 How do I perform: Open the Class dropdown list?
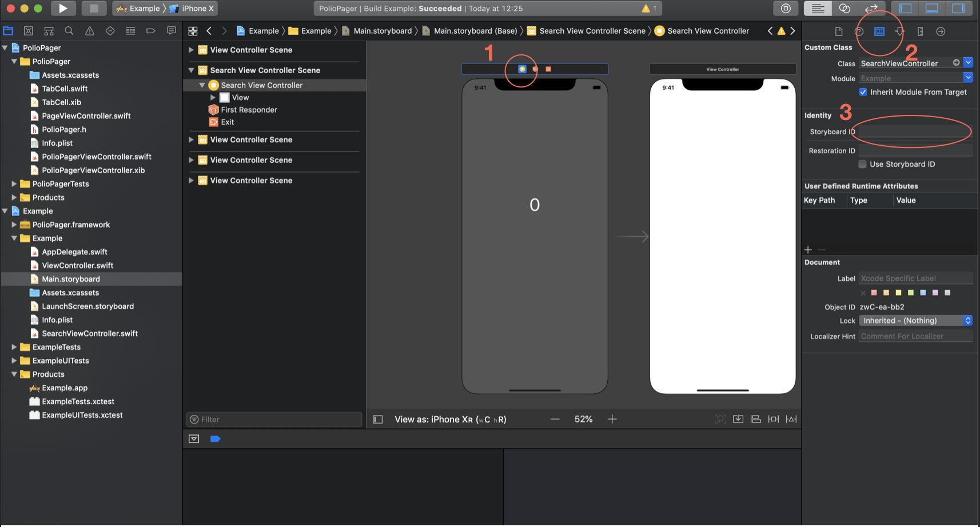pos(968,62)
